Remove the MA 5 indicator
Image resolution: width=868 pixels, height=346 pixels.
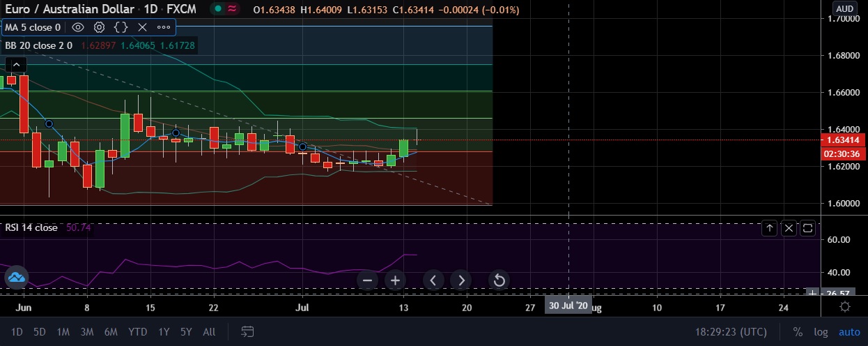point(142,27)
